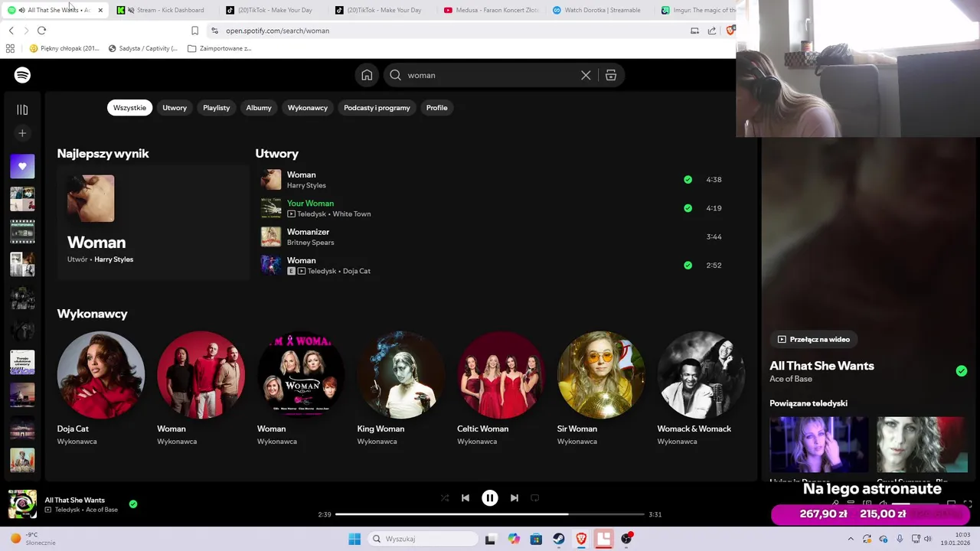Play Womanizer track row
This screenshot has width=980, height=551.
492,237
